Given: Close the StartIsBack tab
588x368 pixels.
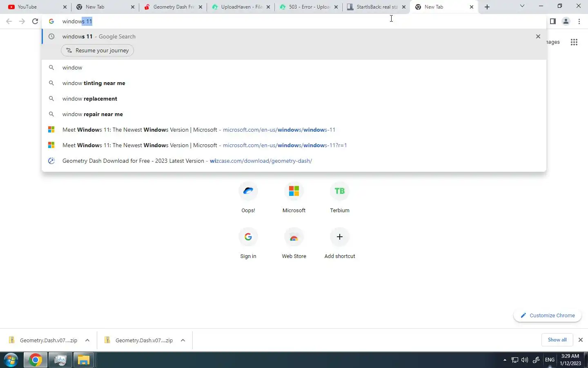Looking at the screenshot, I should tap(403, 7).
